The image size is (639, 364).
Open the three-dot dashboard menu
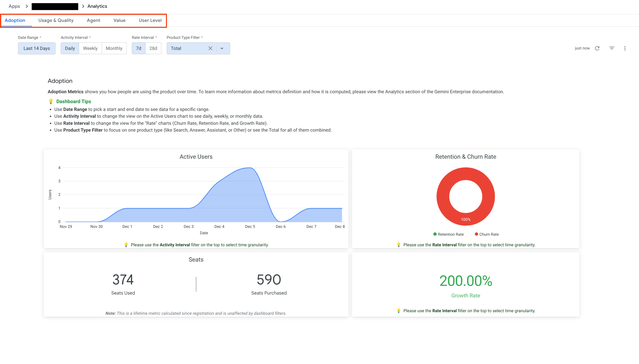pos(625,48)
